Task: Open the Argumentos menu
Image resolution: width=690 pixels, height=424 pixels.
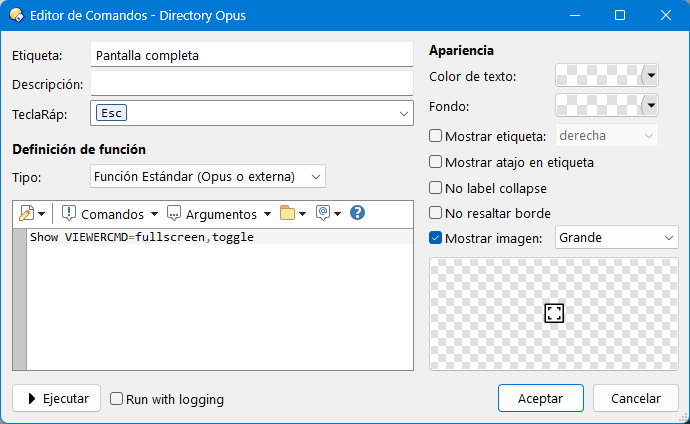Action: [x=219, y=214]
